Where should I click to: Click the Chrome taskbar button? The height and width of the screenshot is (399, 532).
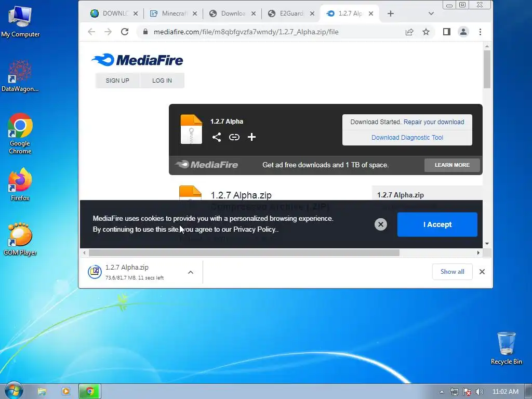click(90, 392)
